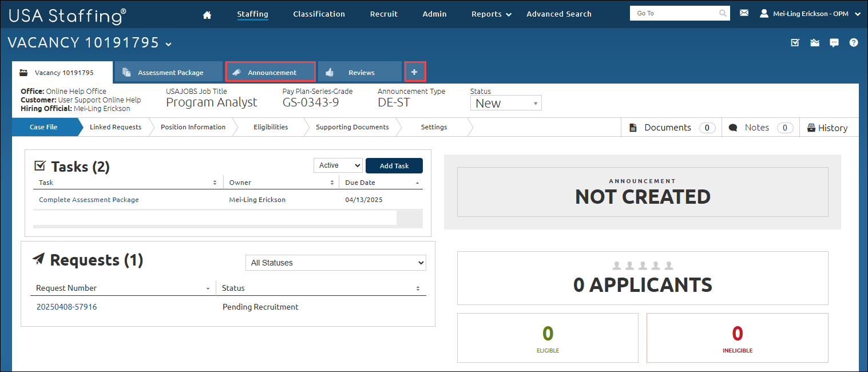Expand the Reports menu
Screen dimensions: 868x372
[491, 14]
